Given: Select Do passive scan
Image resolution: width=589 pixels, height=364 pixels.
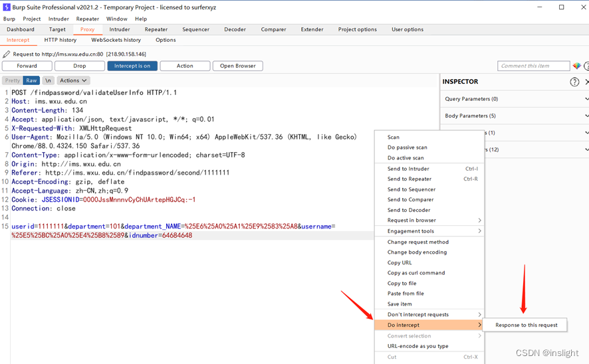Looking at the screenshot, I should pos(429,147).
